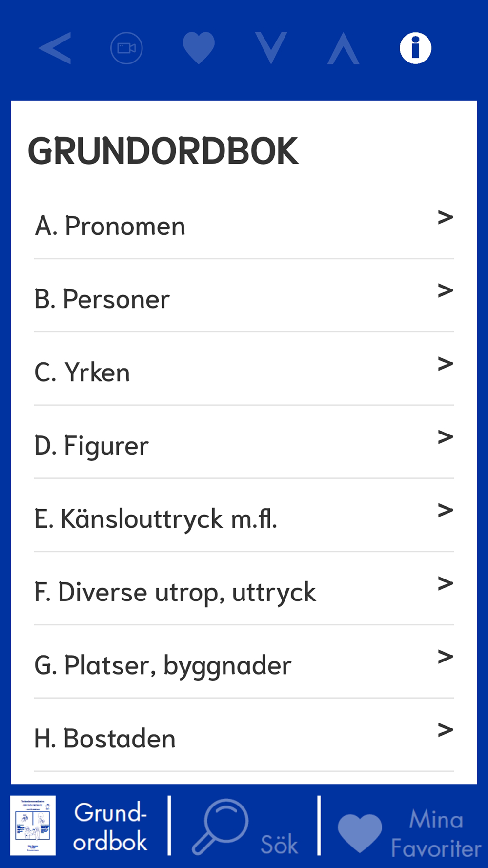
Task: Tap the down arrow navigation icon
Action: pyautogui.click(x=271, y=48)
